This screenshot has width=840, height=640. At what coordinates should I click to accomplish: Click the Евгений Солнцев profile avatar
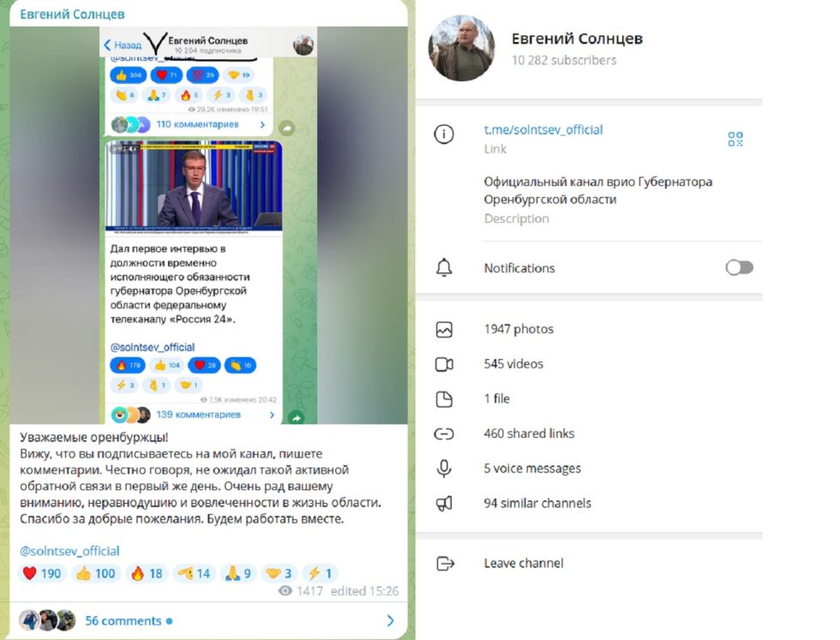(x=462, y=48)
